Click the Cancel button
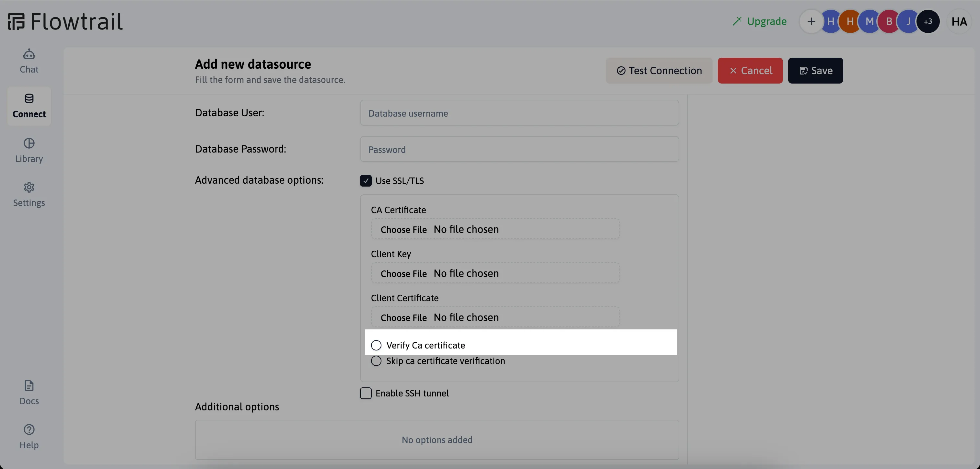This screenshot has width=980, height=469. click(x=750, y=71)
